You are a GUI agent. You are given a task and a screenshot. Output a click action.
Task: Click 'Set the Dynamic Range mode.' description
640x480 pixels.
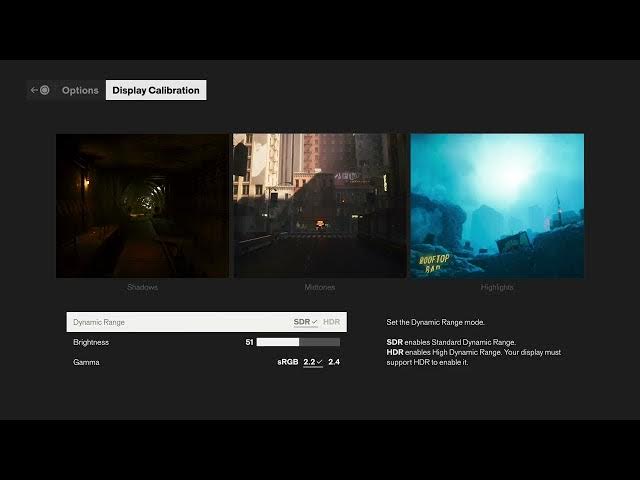436,322
